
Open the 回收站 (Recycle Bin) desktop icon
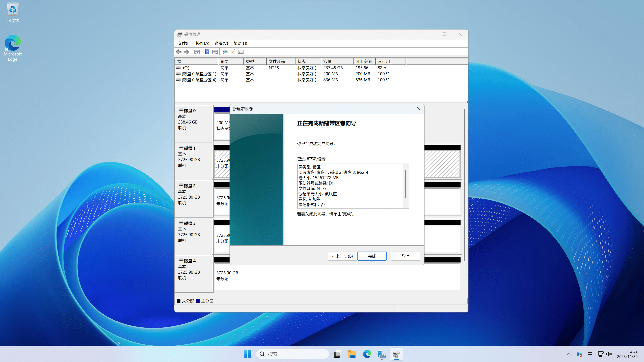pos(13,11)
